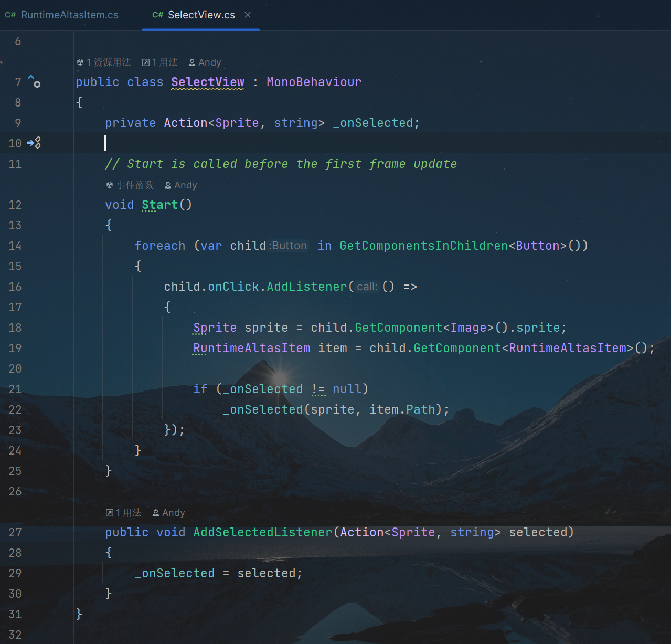Screen dimensions: 671x644
Task: Click the ':Button' inlay type hint
Action: (288, 246)
